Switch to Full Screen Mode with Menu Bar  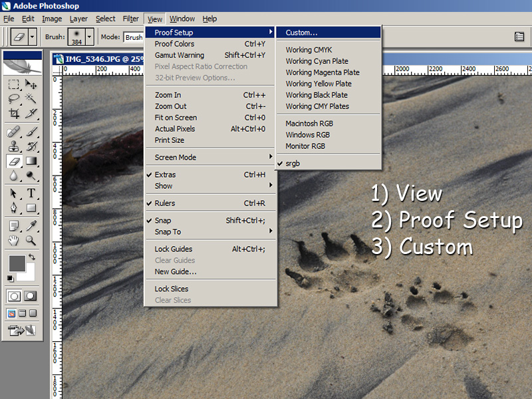[22, 313]
